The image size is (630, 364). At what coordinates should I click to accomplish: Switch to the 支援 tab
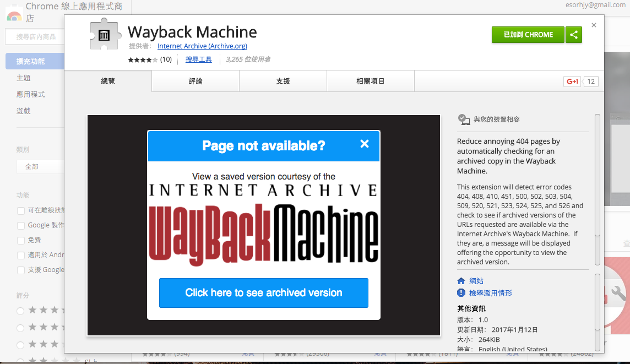click(x=283, y=81)
